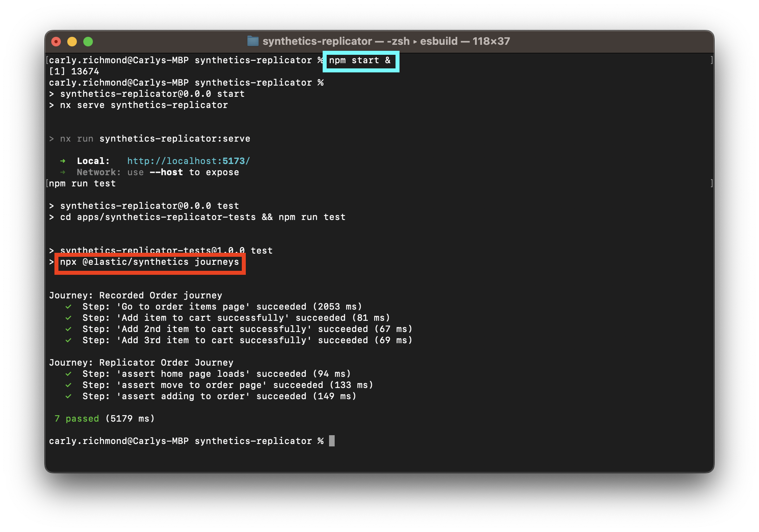Click 'synthetics-replicator@0.0.0 test' line
Image resolution: width=759 pixels, height=532 pixels.
tap(144, 206)
